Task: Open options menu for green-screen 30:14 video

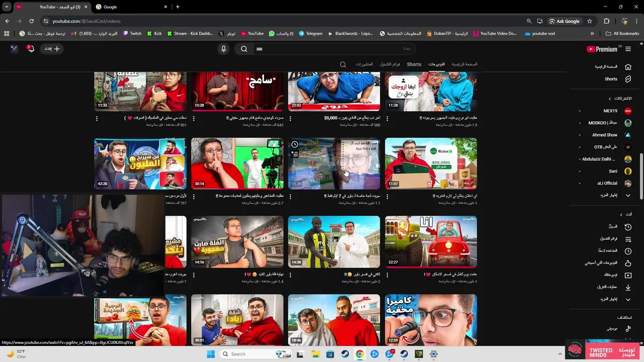Action: click(x=194, y=196)
